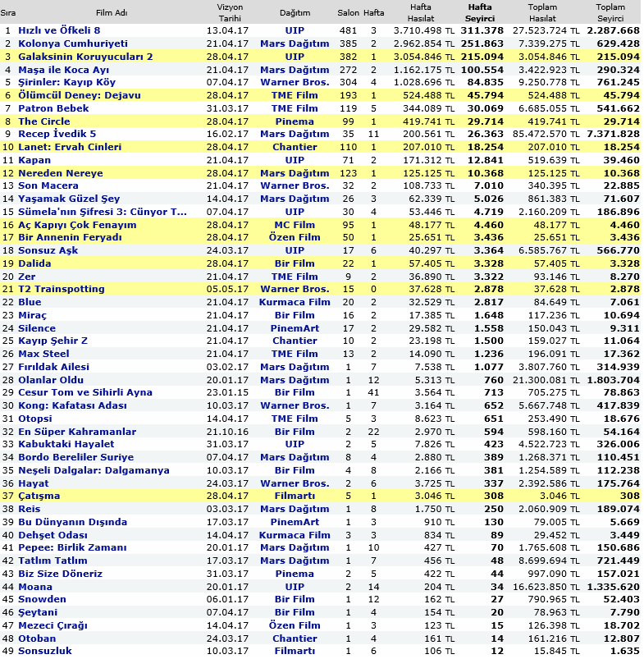This screenshot has width=644, height=659.
Task: Open Bu Dünyanın Dışında link
Action: [x=73, y=522]
